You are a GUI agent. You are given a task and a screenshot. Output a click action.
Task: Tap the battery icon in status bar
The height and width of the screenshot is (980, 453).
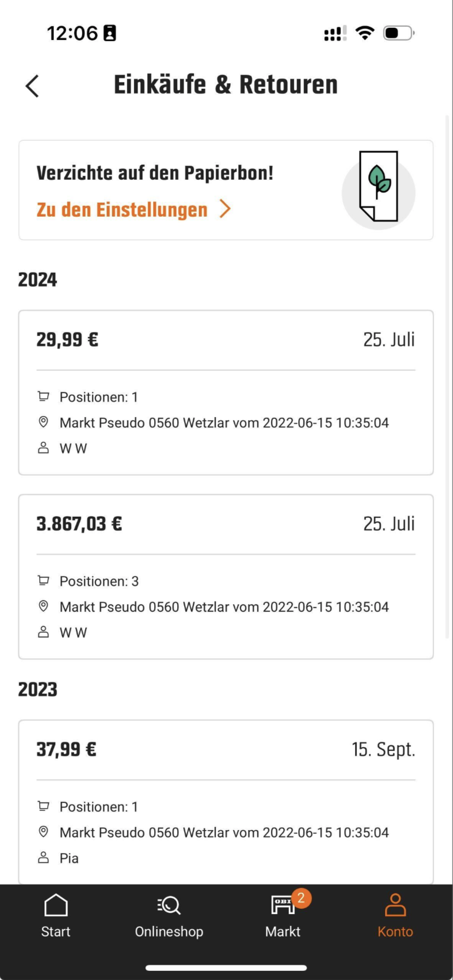click(398, 33)
